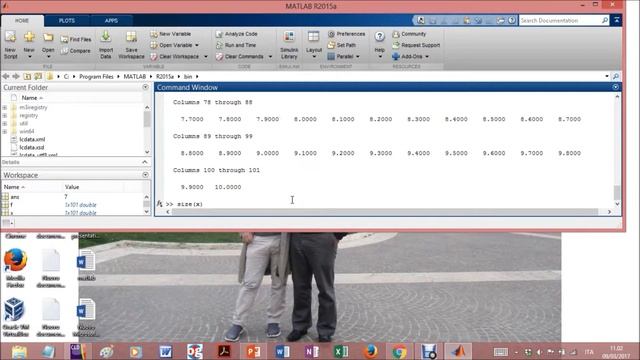
Task: Expand the win64 folder node
Action: (x=4, y=131)
